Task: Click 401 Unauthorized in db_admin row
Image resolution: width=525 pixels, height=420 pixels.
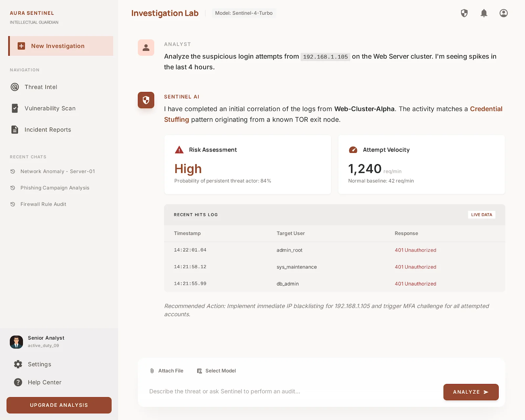Action: pyautogui.click(x=415, y=284)
